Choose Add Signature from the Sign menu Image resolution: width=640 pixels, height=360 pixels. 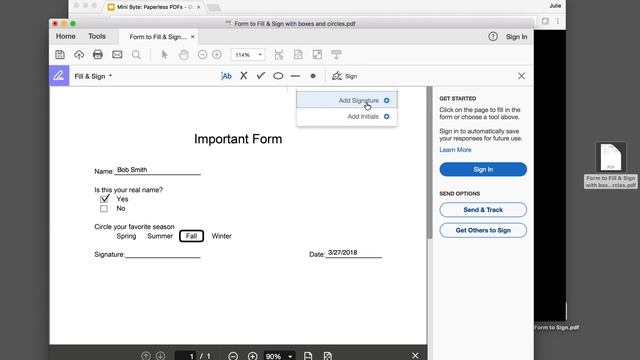[x=347, y=100]
